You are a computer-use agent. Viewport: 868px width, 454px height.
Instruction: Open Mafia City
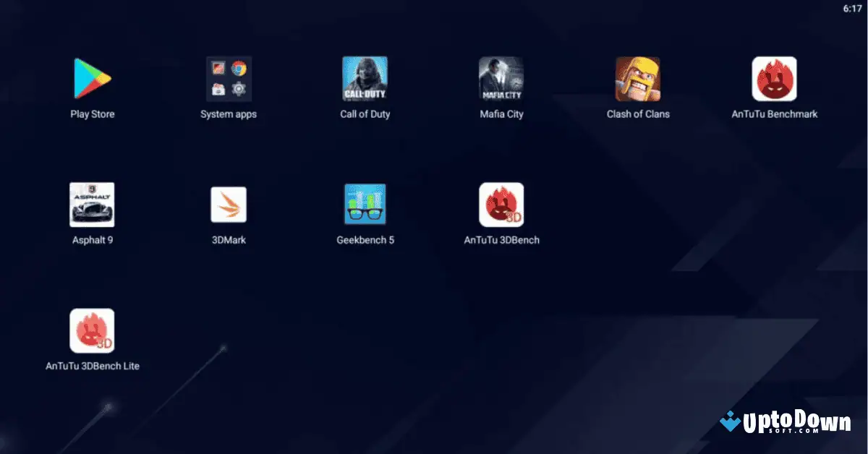point(502,78)
